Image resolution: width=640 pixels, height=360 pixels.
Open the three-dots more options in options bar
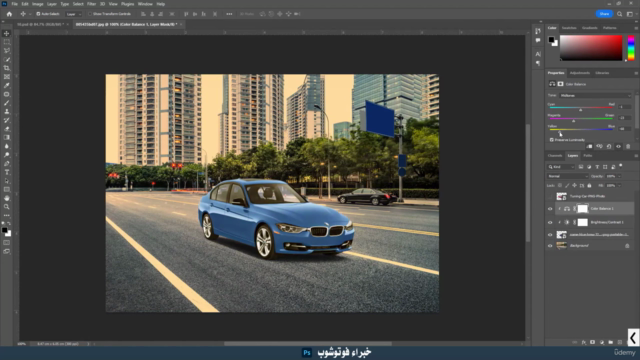[x=229, y=14]
